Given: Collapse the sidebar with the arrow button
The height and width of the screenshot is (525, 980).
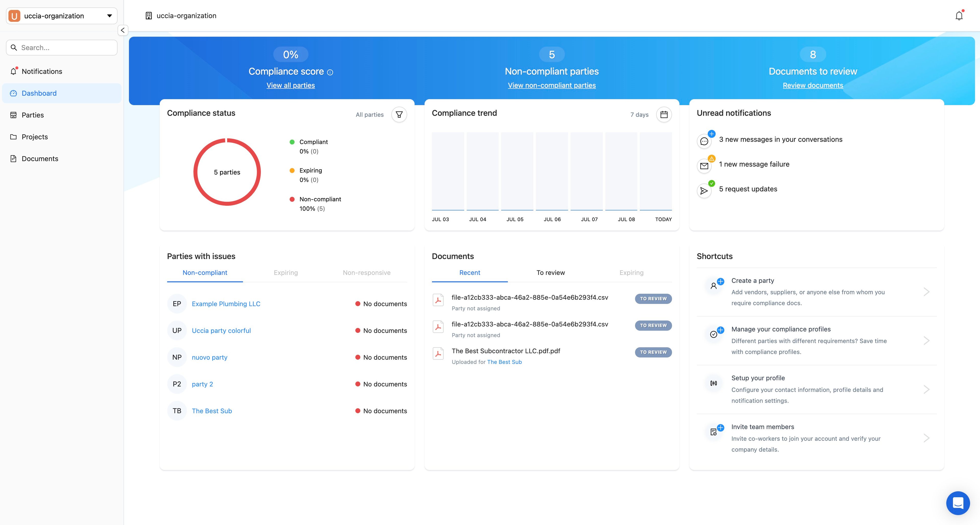Looking at the screenshot, I should (x=122, y=30).
